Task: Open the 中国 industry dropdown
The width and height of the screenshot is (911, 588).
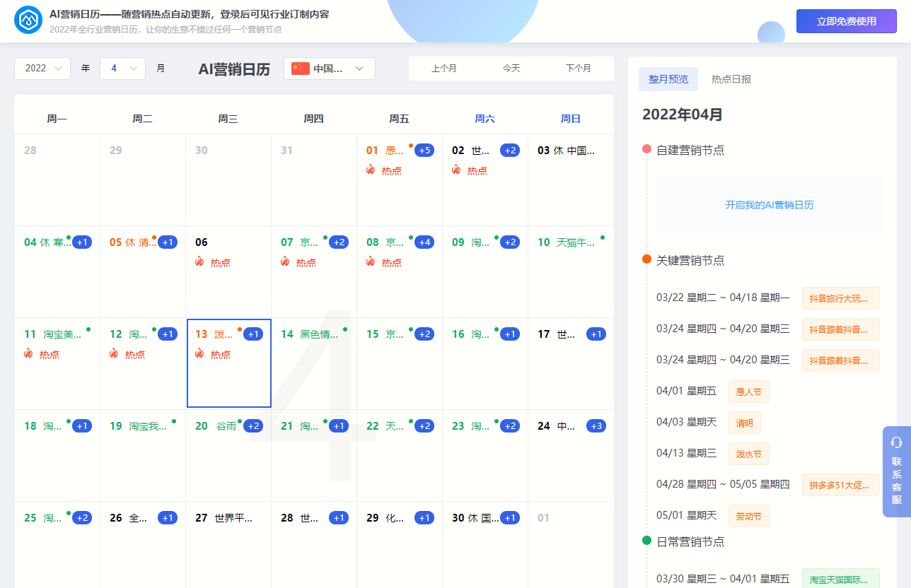Action: [x=329, y=69]
